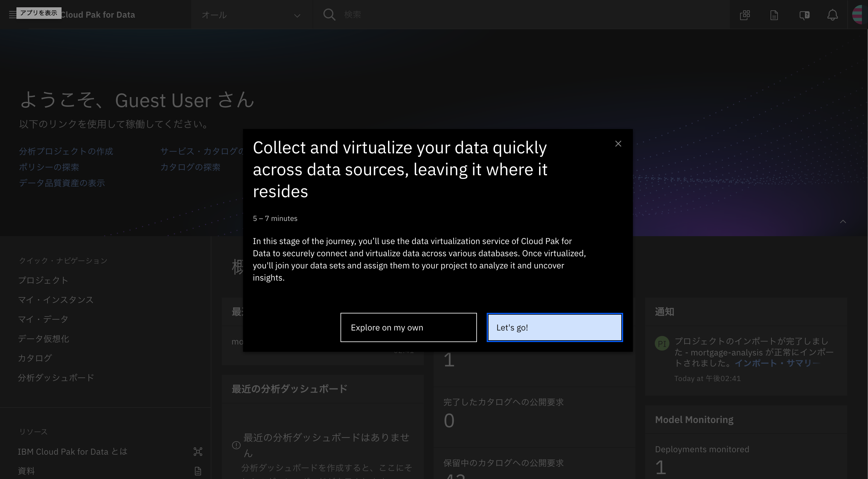Go to マイ・データ in quick navigation

coord(43,319)
